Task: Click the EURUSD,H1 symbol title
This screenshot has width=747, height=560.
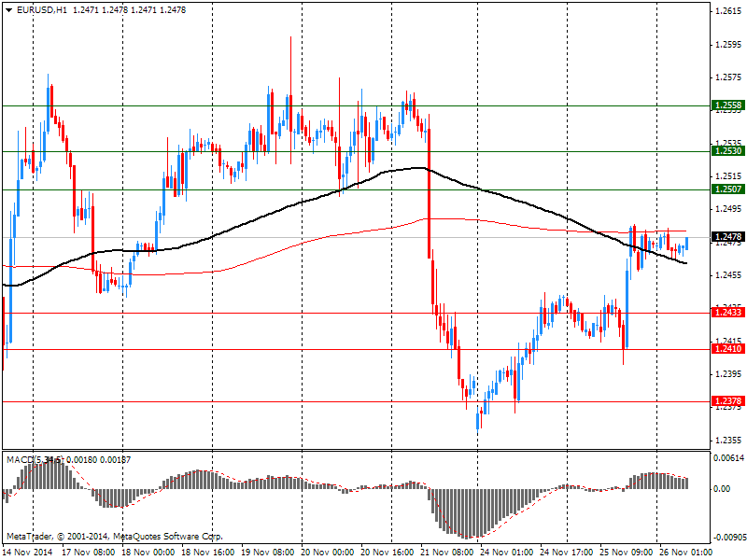Action: click(42, 10)
